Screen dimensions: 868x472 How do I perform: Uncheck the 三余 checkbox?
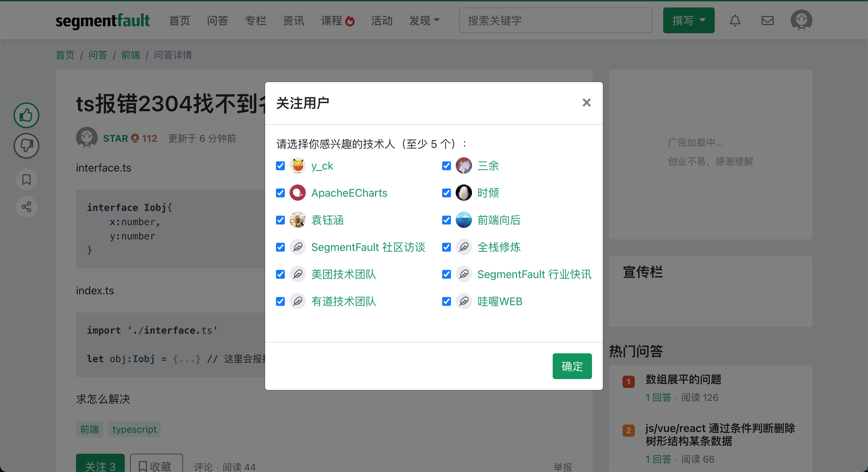click(x=447, y=166)
